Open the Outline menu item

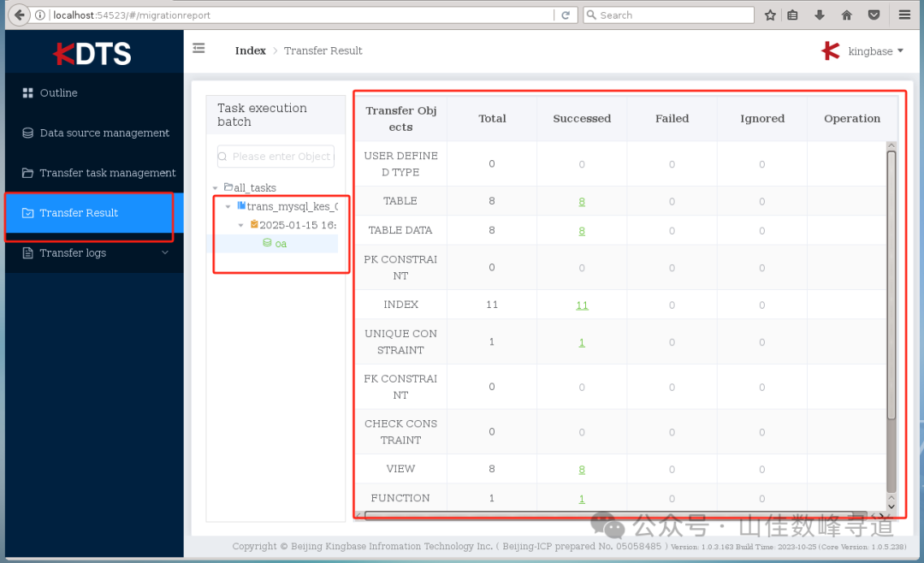coord(94,93)
